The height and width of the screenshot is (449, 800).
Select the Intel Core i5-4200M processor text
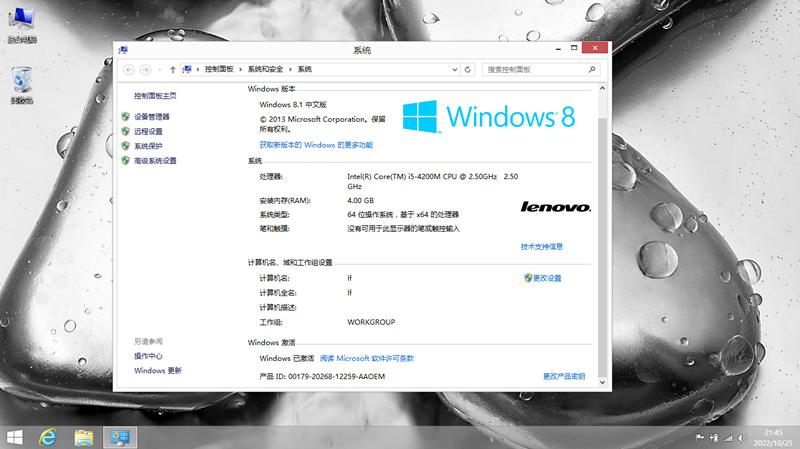pos(432,181)
